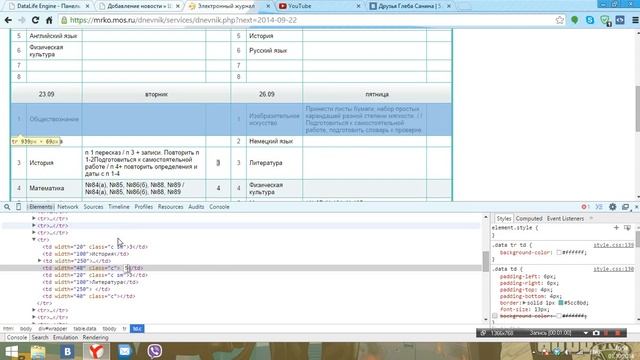Open the green shield extension icon

(605, 20)
